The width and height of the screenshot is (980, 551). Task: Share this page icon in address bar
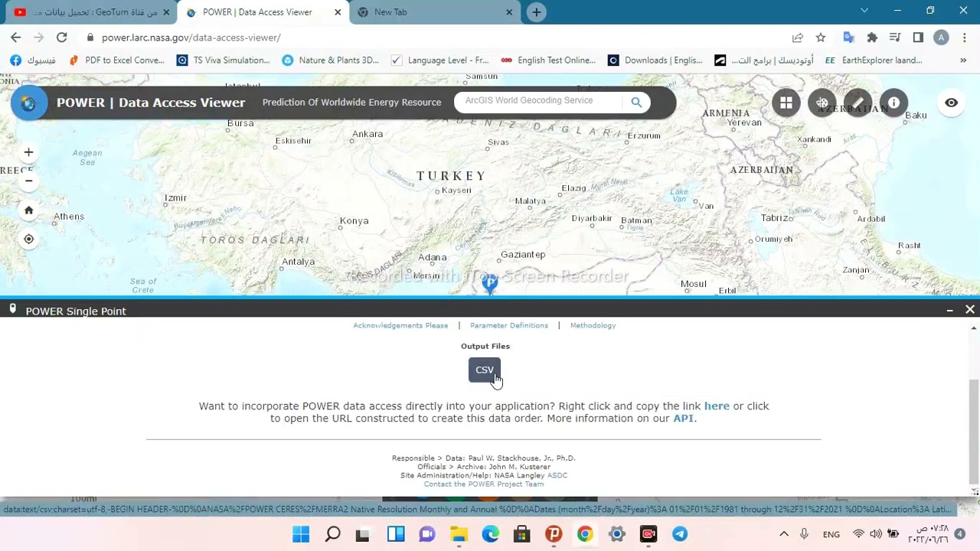coord(798,37)
